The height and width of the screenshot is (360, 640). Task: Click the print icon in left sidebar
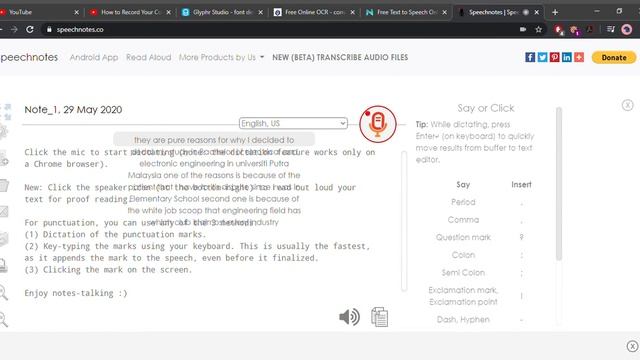[4, 266]
